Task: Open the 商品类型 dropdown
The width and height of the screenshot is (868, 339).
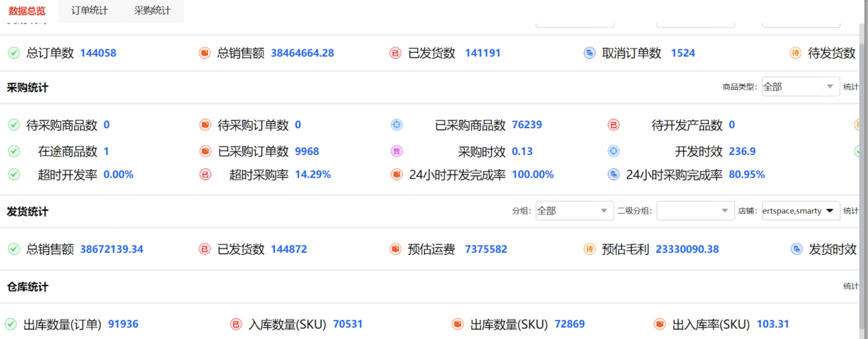Action: coord(800,87)
